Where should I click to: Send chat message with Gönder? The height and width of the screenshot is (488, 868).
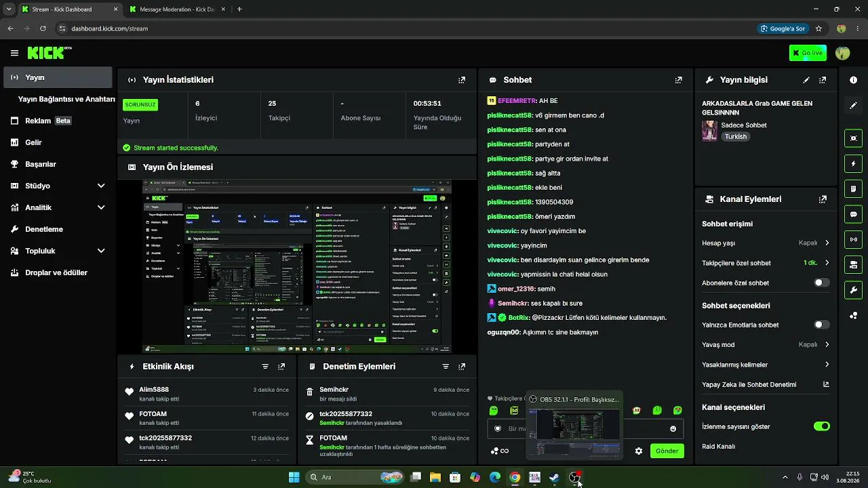point(667,451)
